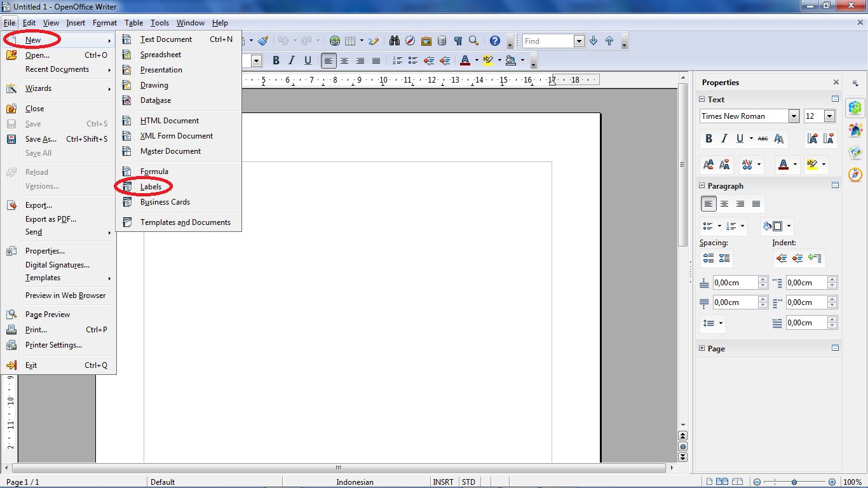The image size is (868, 488).
Task: Select Export as PDF in File menu
Action: [58, 219]
